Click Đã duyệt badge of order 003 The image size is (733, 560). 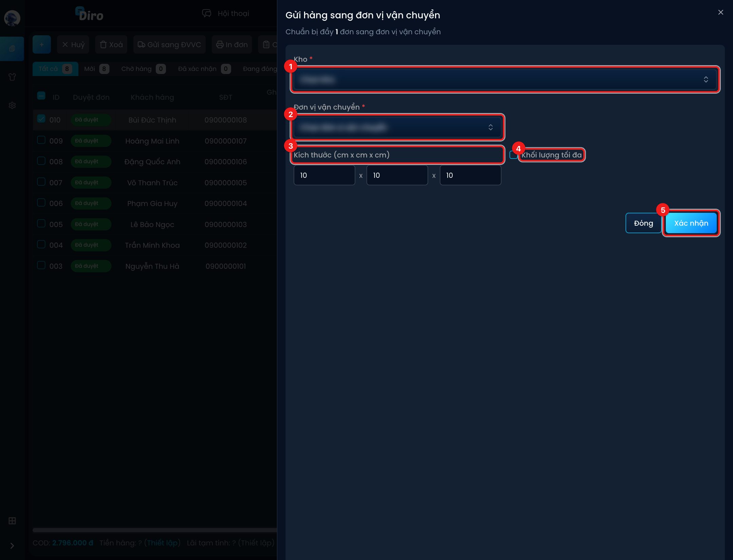click(91, 266)
